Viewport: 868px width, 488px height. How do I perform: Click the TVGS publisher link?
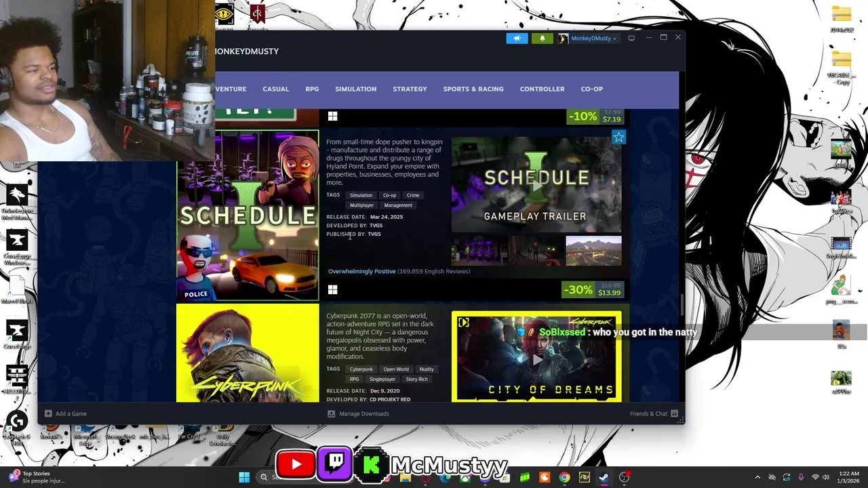pos(374,234)
